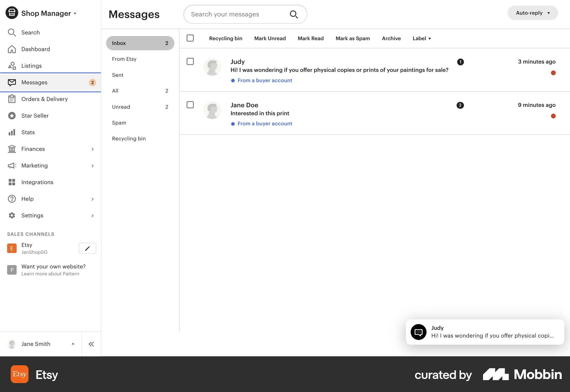
Task: Open the Label dropdown
Action: coord(422,38)
